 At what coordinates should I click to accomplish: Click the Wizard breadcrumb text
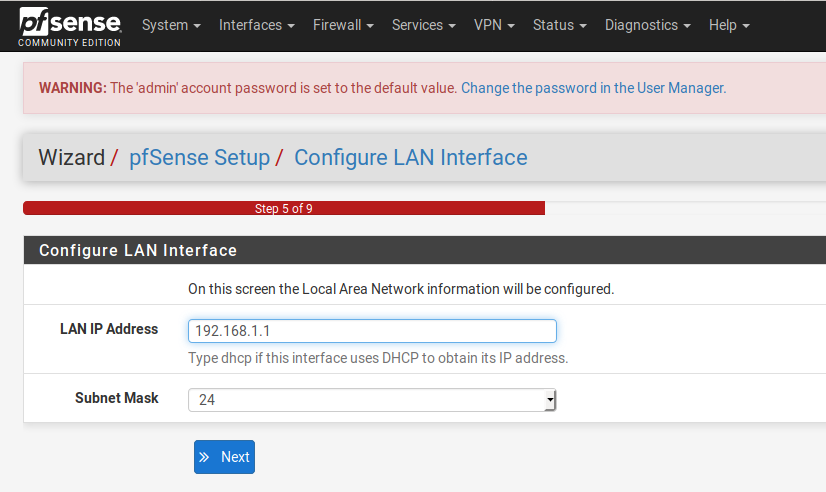[72, 158]
